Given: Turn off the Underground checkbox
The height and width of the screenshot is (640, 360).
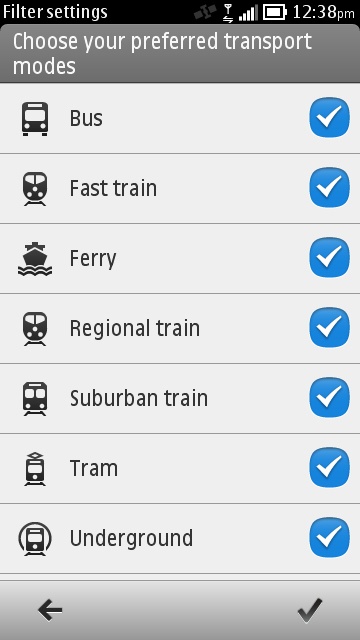Looking at the screenshot, I should pyautogui.click(x=329, y=537).
